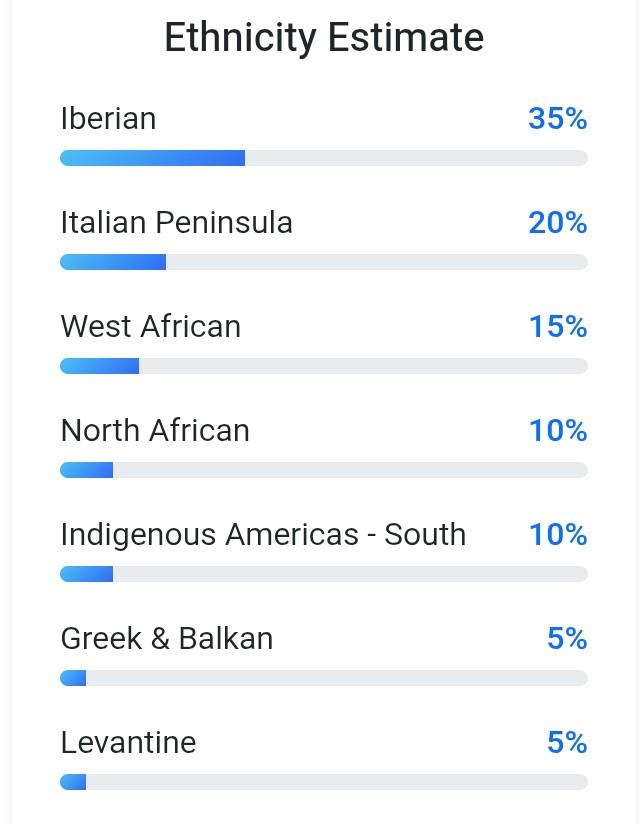Click the 35% Iberian percentage

557,119
